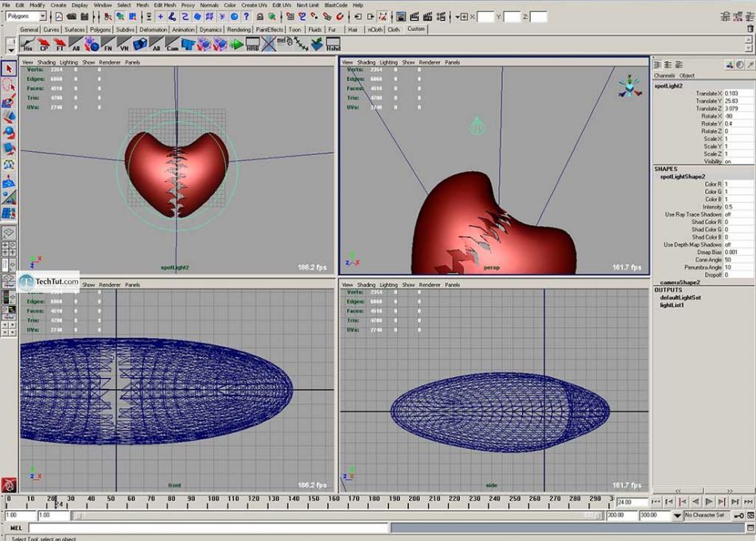Open the BlastCode menu

click(x=336, y=5)
